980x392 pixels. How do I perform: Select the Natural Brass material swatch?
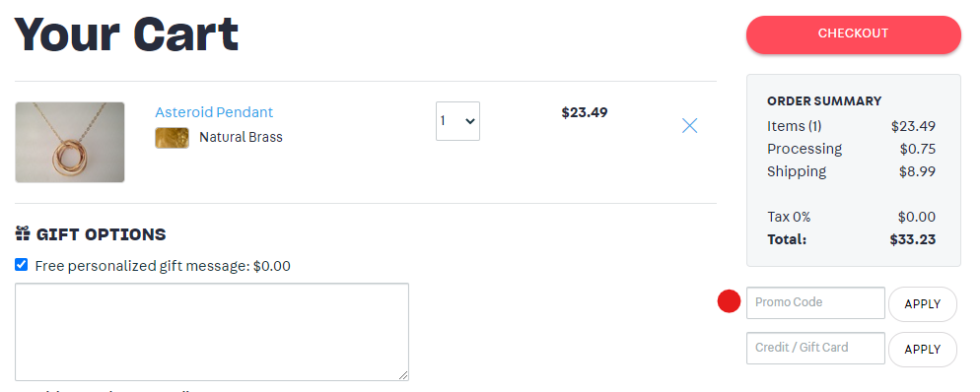(x=172, y=138)
